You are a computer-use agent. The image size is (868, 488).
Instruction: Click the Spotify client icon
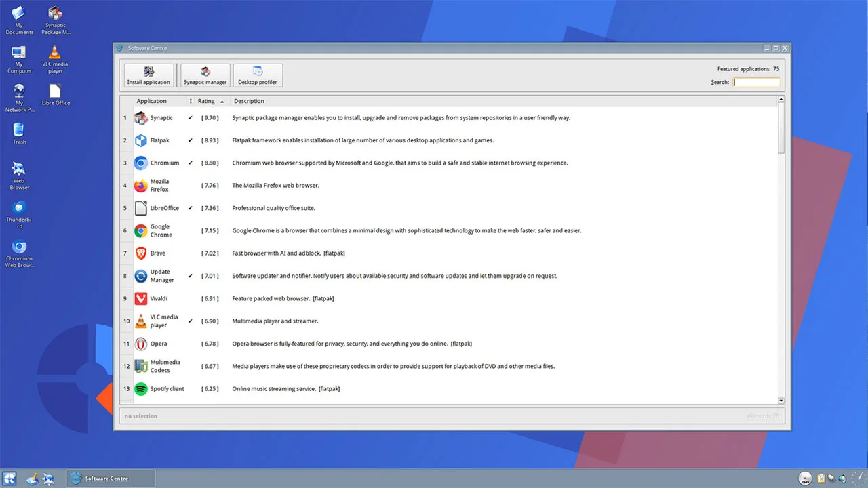(x=140, y=389)
